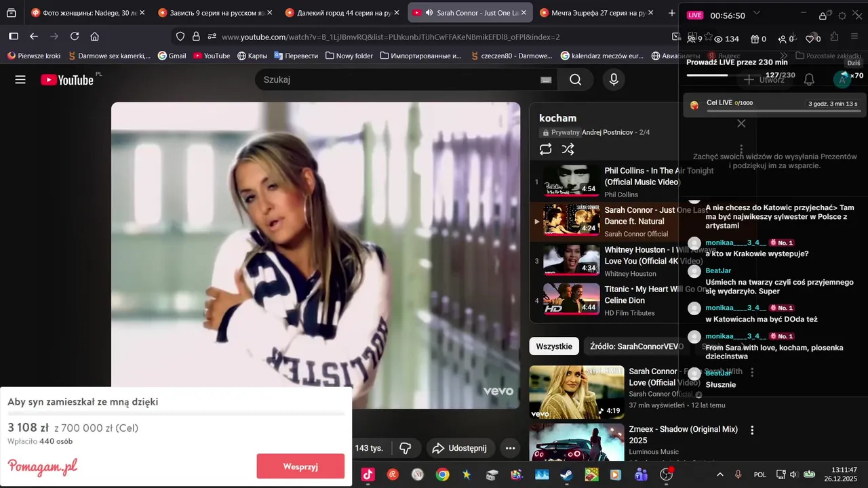Open Sarah Connor From Sarah With Love thumbnail
868x488 pixels.
[576, 392]
